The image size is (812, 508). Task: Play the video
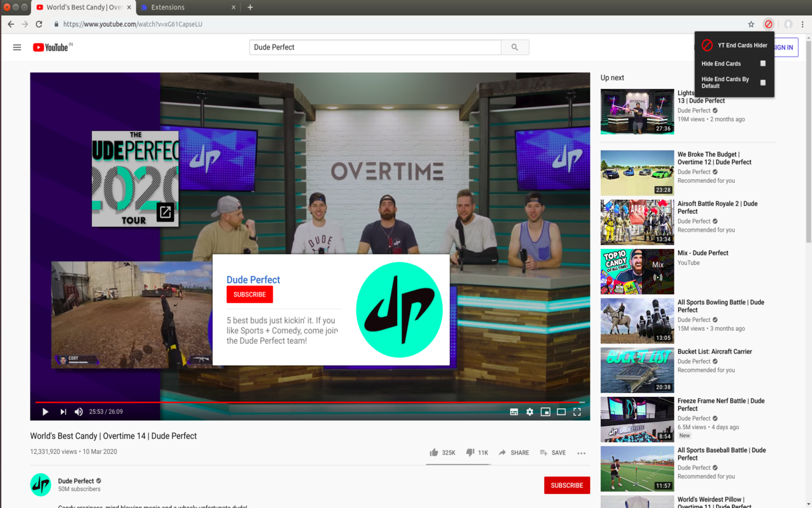tap(45, 411)
